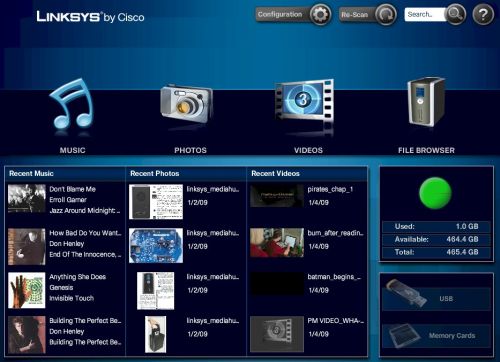Click the Configuration gear icon
Image resolution: width=500 pixels, height=362 pixels.
coord(320,15)
